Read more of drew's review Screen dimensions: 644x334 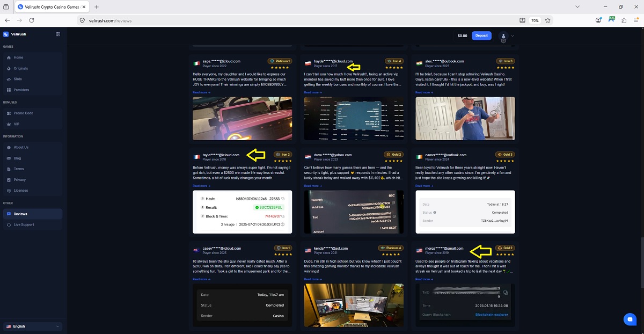pos(313,186)
